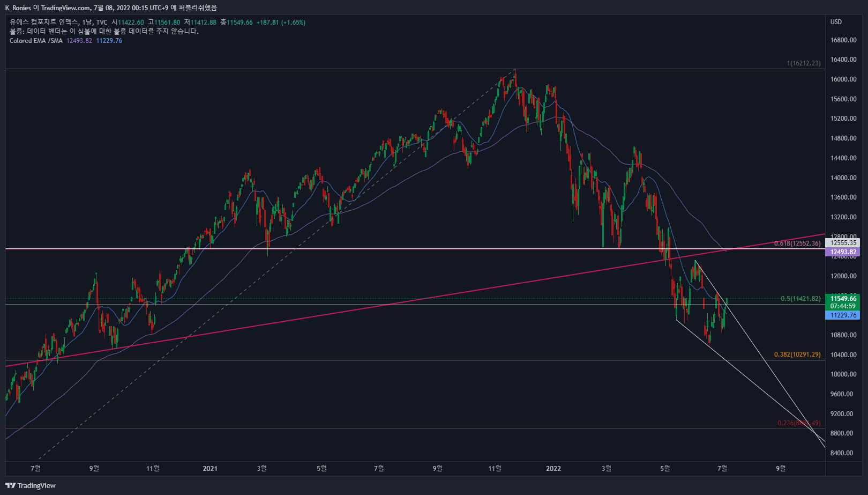Click the 8400.00 price axis label
The width and height of the screenshot is (868, 495).
(842, 453)
